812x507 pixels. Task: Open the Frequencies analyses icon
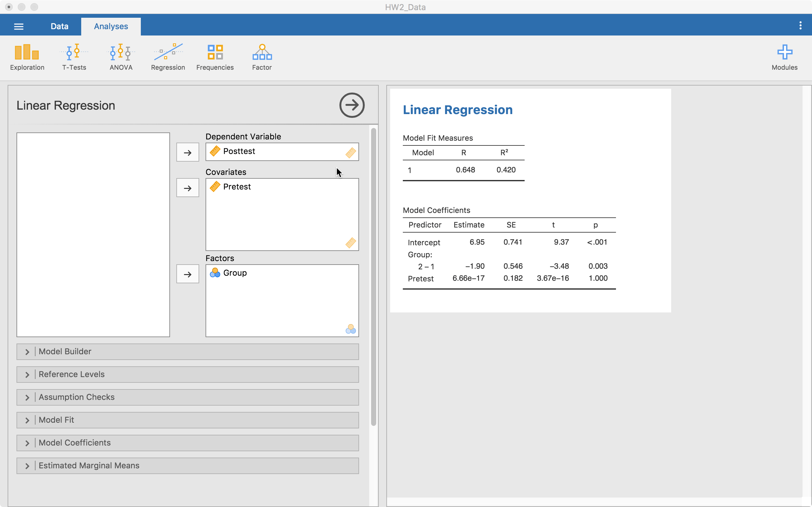[x=215, y=57]
